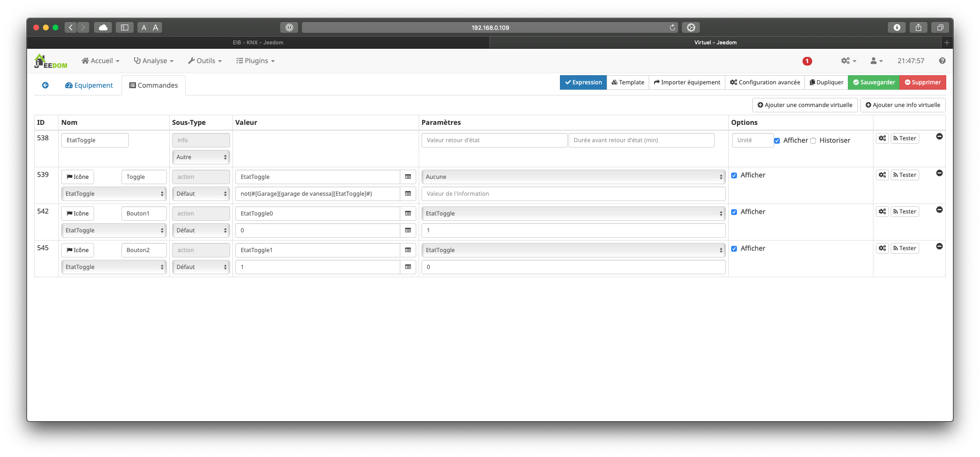Viewport: 980px width, 457px height.
Task: Open command picker beside EtatToggle1 field
Action: (408, 250)
